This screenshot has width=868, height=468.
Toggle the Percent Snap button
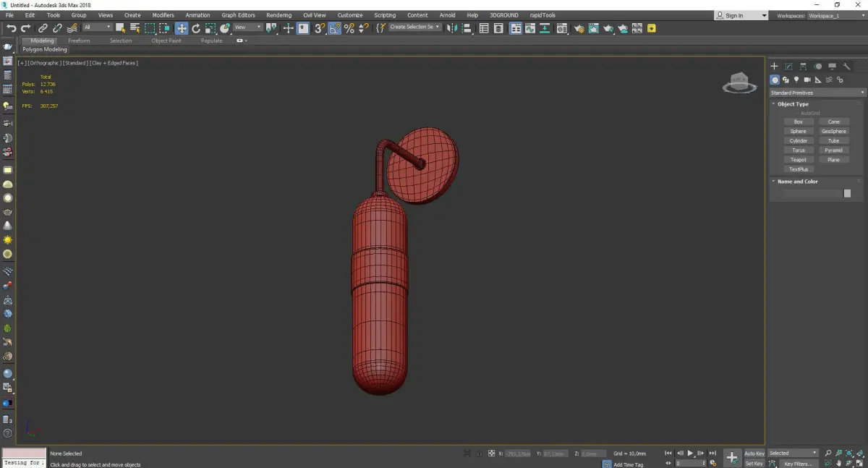tap(349, 28)
